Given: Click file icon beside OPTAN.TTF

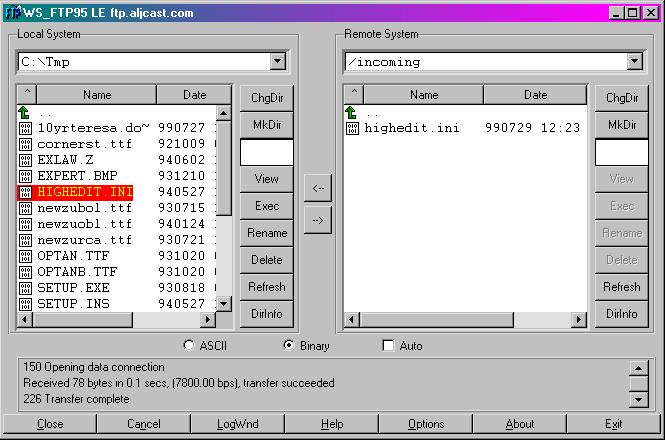Looking at the screenshot, I should click(x=25, y=256).
